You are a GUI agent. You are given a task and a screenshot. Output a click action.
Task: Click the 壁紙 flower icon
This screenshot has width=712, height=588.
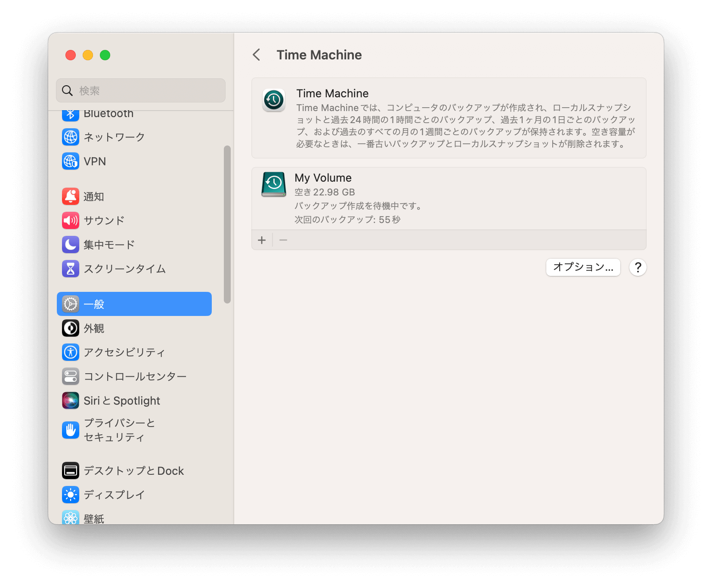click(71, 517)
